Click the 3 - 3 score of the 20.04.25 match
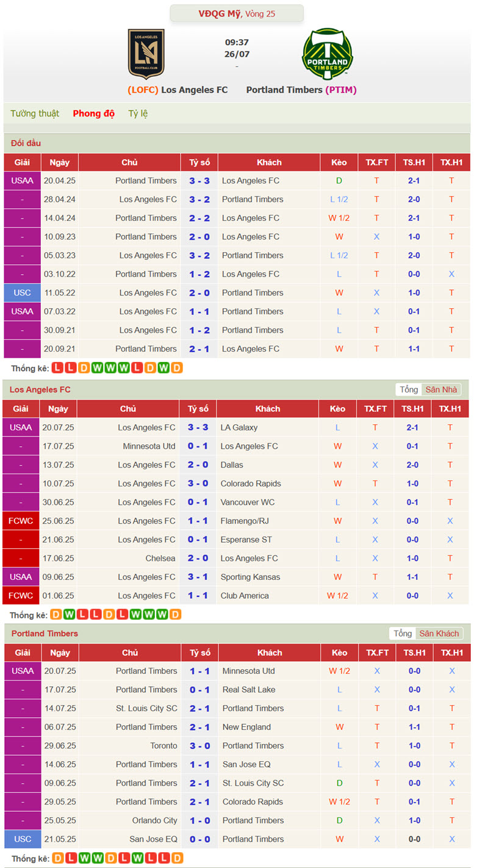Screen dimensions: 488x868 (x=199, y=181)
